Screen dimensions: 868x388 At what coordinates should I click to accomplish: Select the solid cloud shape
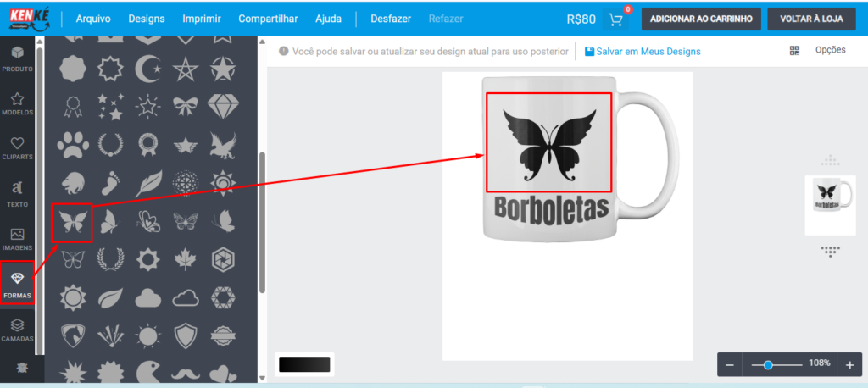tap(147, 297)
